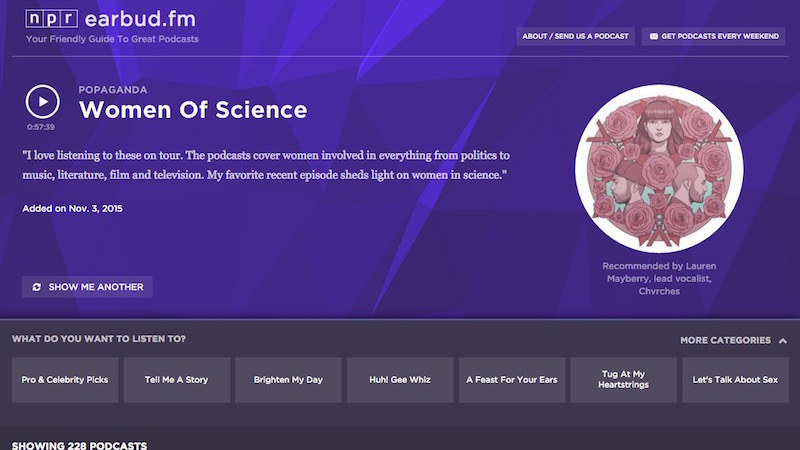The width and height of the screenshot is (800, 450).
Task: Click the 0:57:39 duration text
Action: (41, 127)
